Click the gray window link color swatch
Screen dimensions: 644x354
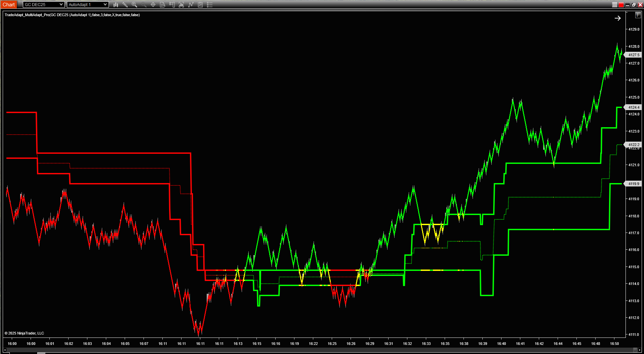pyautogui.click(x=615, y=5)
